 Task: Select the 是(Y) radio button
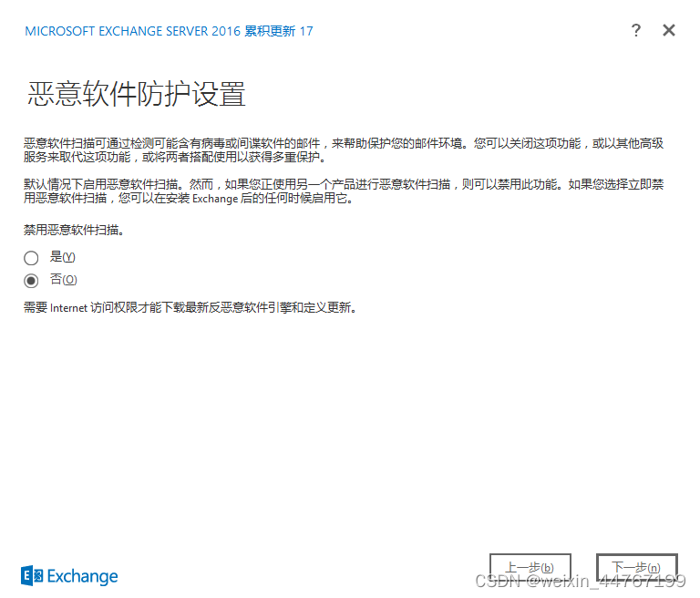pos(31,258)
